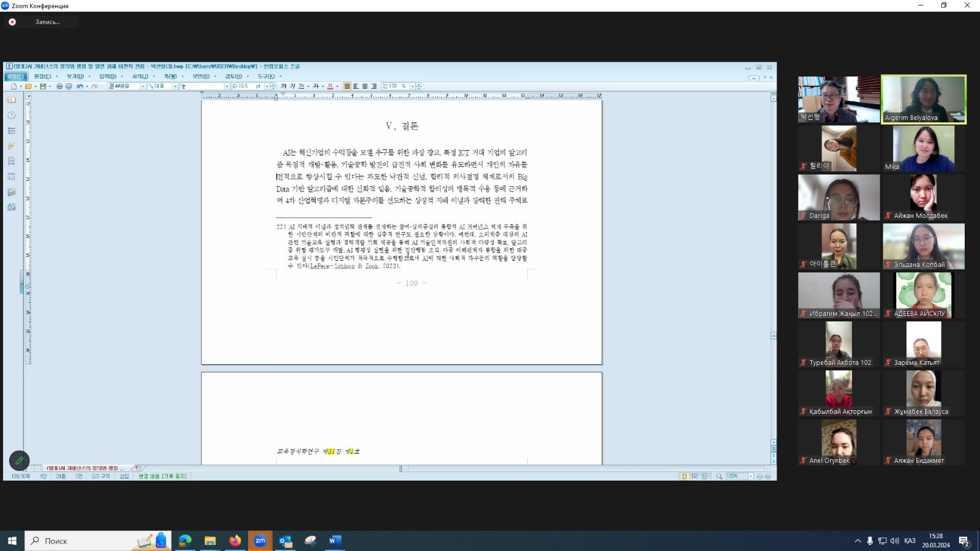Expand the paragraph style dropdown
The width and height of the screenshot is (980, 551).
coord(143,86)
